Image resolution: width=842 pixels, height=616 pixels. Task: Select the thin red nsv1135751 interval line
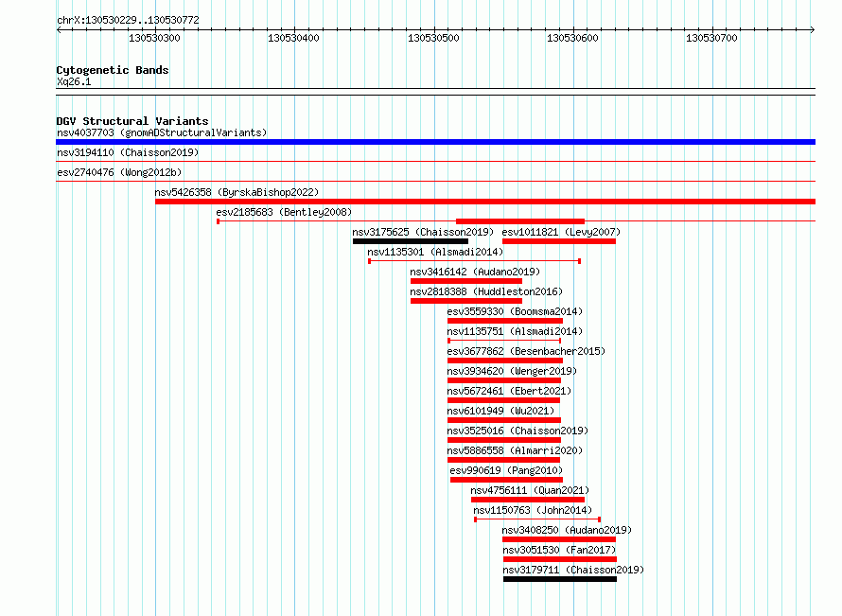pyautogui.click(x=505, y=341)
